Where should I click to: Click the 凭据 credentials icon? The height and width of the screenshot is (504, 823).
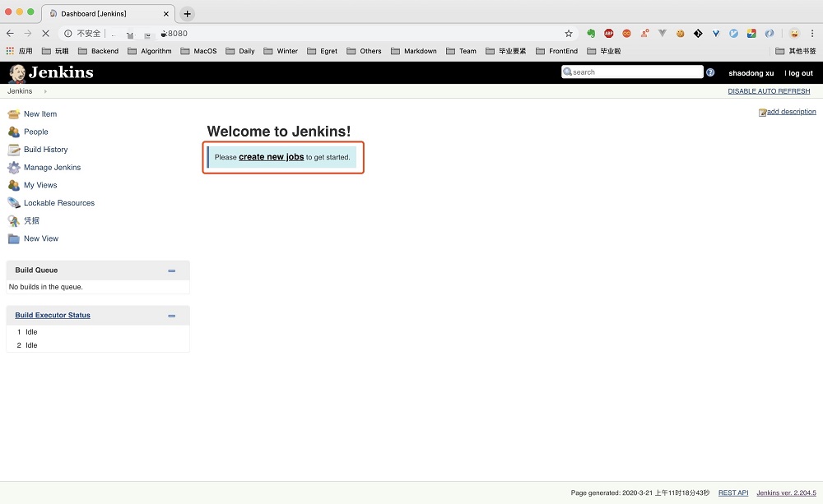pos(14,221)
